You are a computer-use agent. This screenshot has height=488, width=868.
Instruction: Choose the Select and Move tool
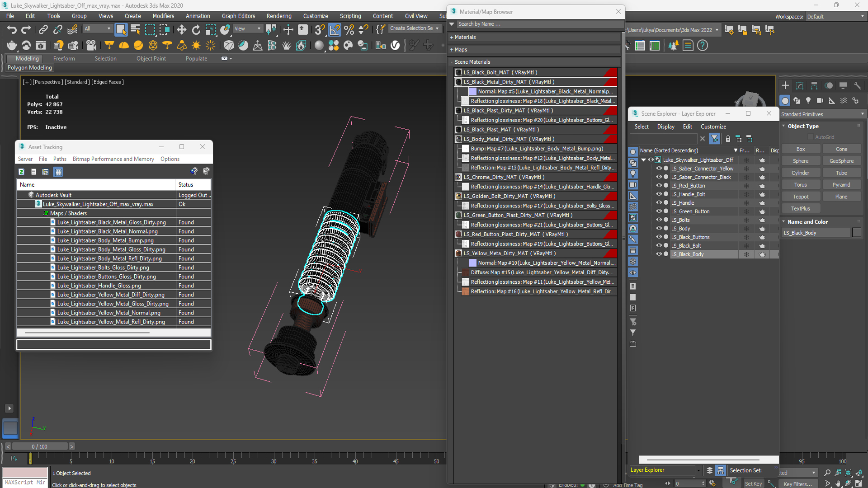coord(181,30)
